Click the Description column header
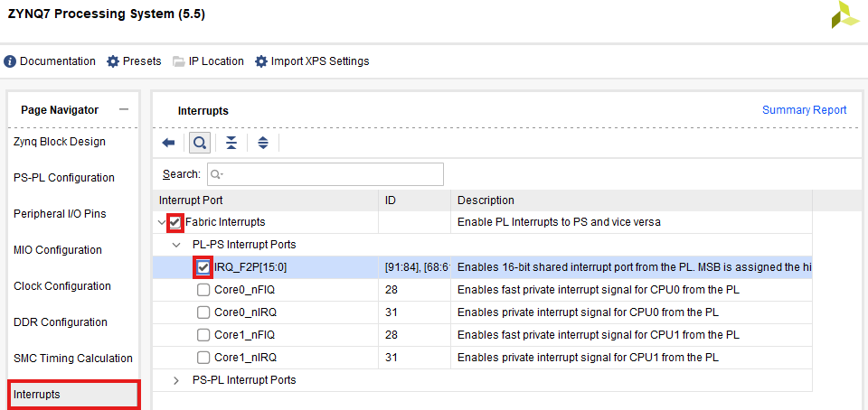The width and height of the screenshot is (868, 410). [x=632, y=200]
